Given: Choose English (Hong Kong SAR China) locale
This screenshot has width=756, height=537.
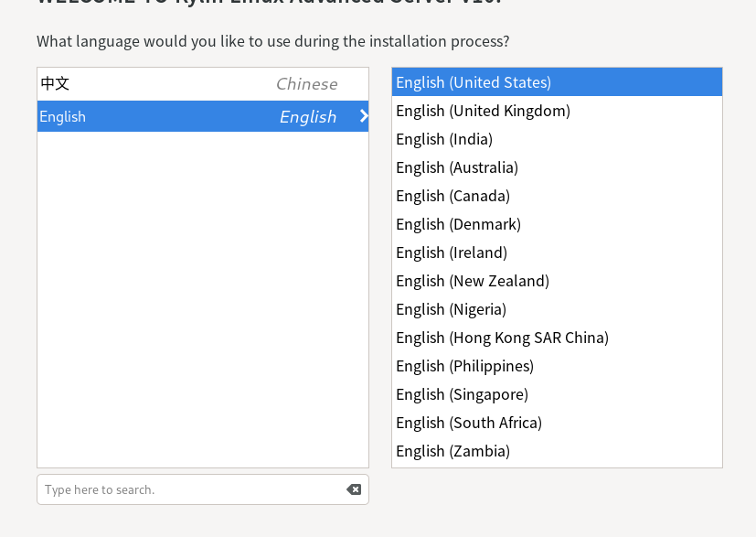Looking at the screenshot, I should 557,338.
